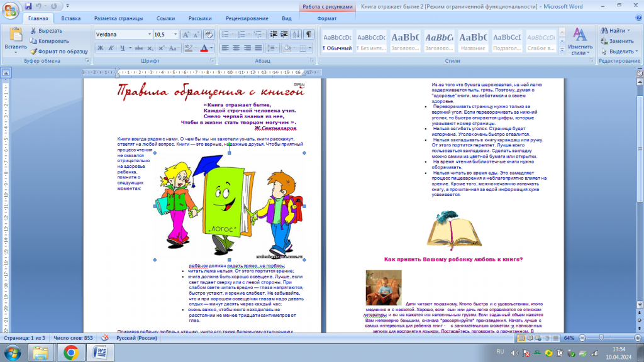
Task: Click the language 'Русский (Россия)' indicator
Action: point(136,338)
